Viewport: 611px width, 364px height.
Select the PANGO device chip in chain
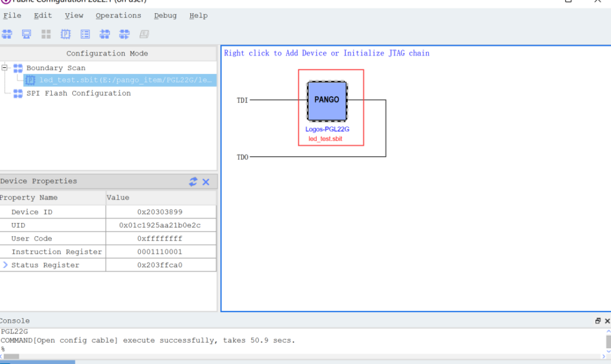click(x=326, y=101)
